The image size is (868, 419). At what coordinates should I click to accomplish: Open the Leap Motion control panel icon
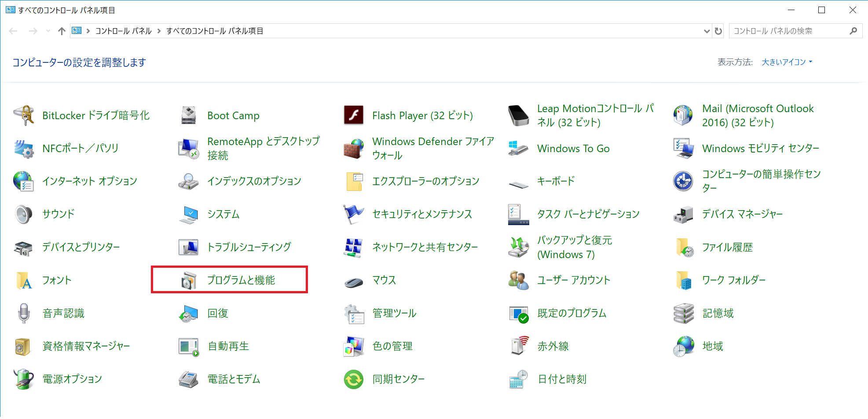coord(519,116)
